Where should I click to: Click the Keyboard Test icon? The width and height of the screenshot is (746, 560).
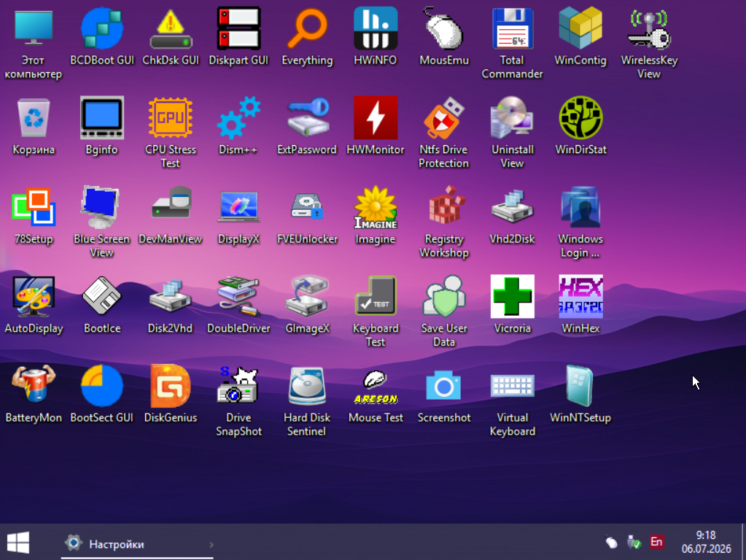click(x=376, y=297)
